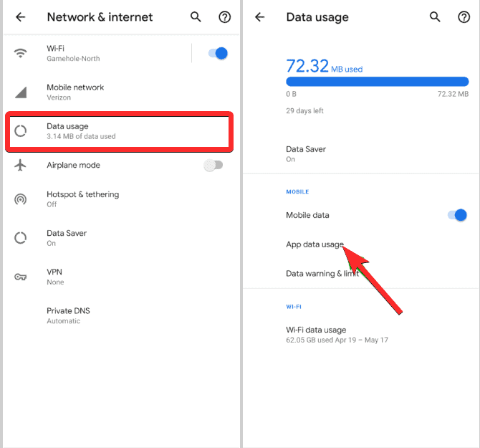Click the MOBILE section header
Viewport: 480px width, 448px height.
(x=297, y=191)
